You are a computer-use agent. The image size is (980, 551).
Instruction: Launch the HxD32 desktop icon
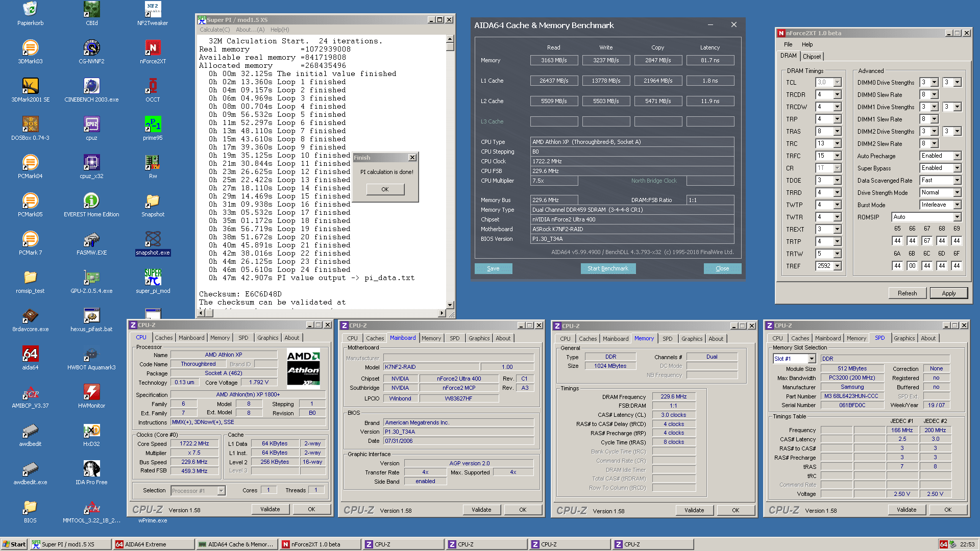click(x=91, y=435)
